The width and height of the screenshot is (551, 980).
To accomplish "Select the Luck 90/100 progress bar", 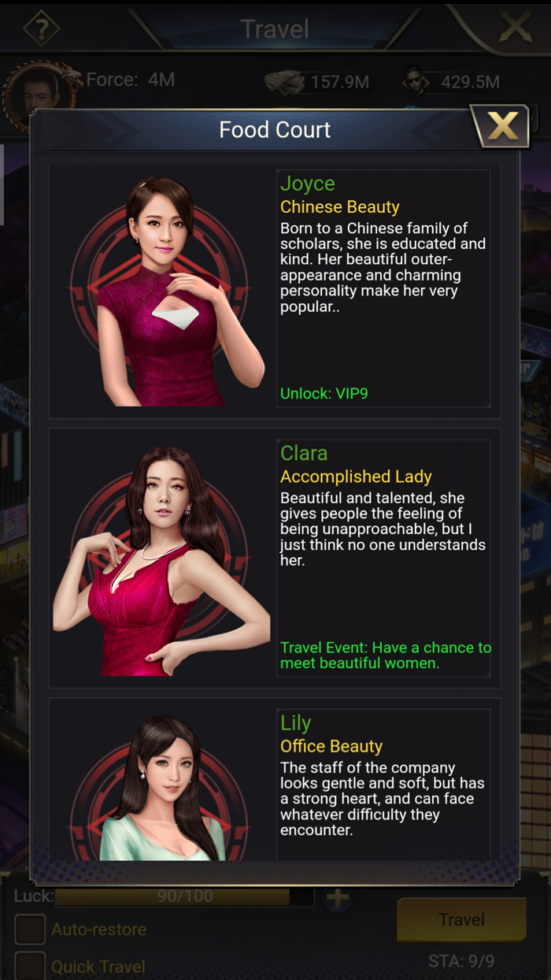I will (183, 896).
